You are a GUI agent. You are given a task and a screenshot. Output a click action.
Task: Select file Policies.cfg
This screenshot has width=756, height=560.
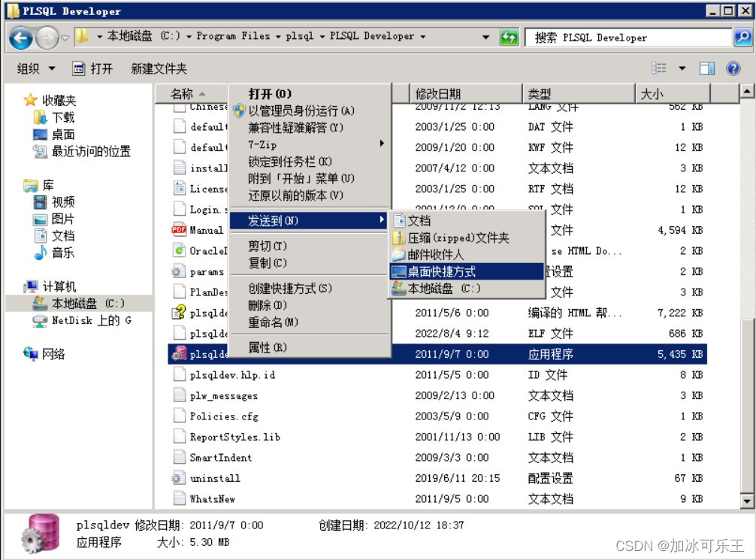coord(224,416)
